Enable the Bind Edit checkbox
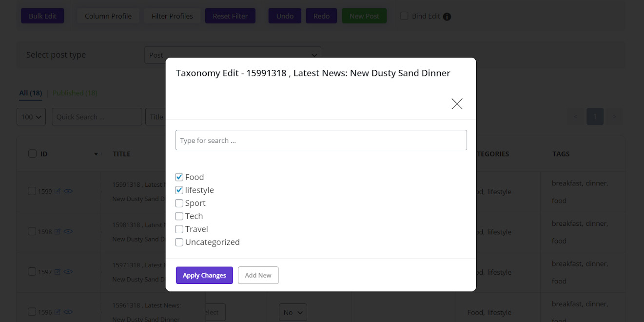This screenshot has height=322, width=644. 404,16
